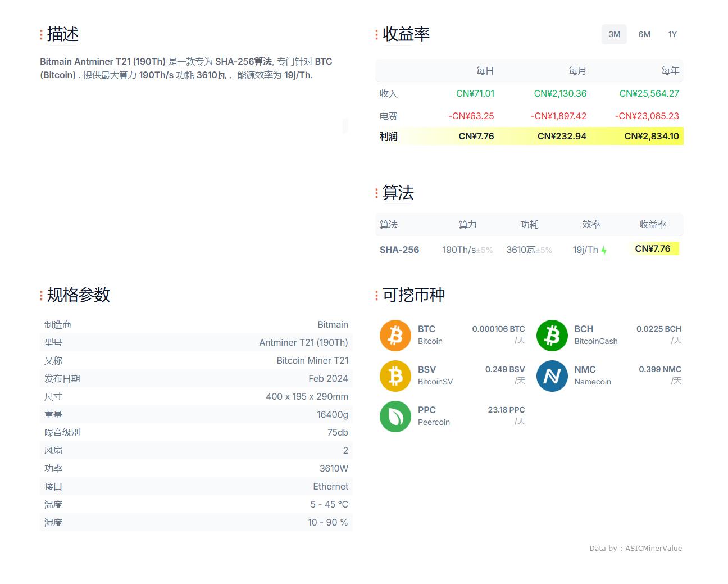Click the 算力 column header
Screen dimensions: 728x584
pos(467,225)
